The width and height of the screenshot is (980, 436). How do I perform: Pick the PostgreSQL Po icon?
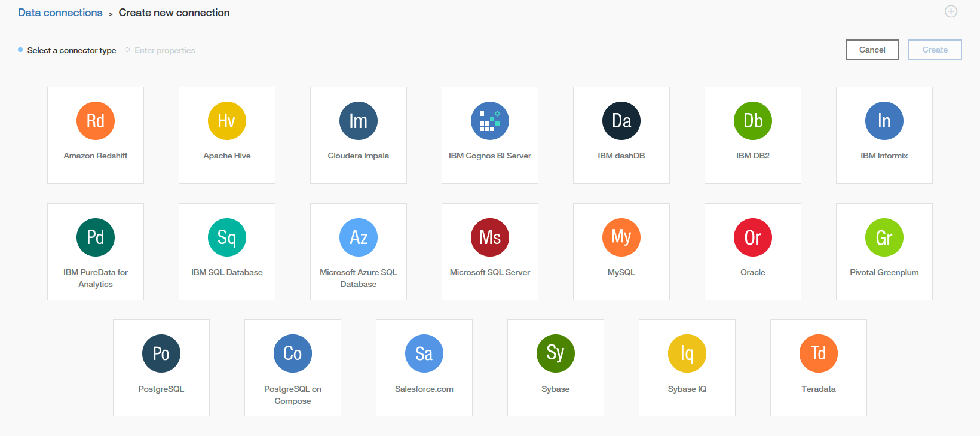161,353
